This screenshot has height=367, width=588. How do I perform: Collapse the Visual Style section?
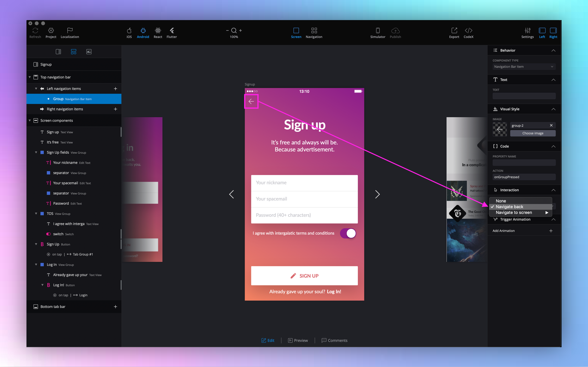tap(553, 109)
